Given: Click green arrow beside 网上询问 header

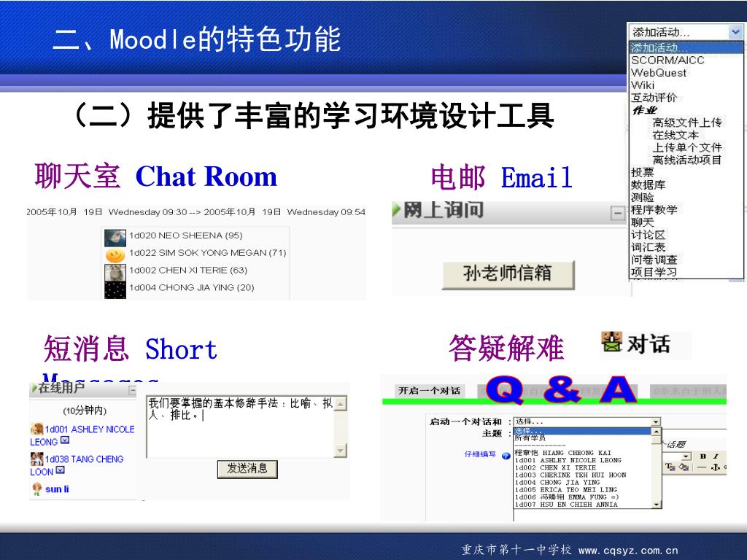Looking at the screenshot, I should pos(396,210).
